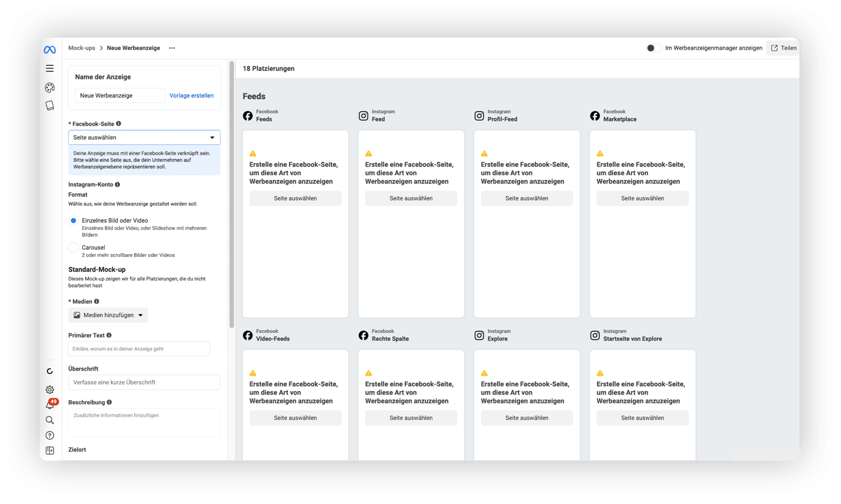Click warning triangle in Facebook Feeds card
This screenshot has height=504, width=841.
[253, 153]
